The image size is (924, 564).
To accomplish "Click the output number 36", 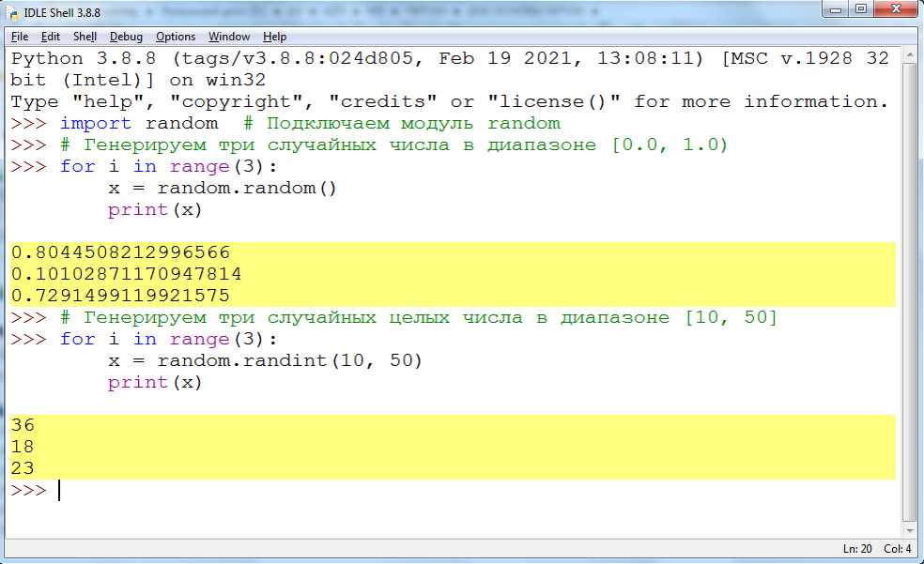I will point(23,425).
